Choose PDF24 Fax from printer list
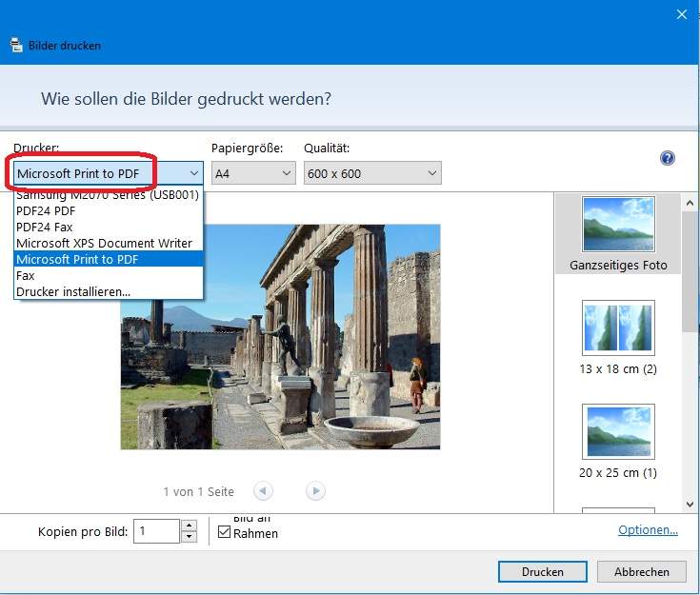This screenshot has width=700, height=595. (109, 227)
